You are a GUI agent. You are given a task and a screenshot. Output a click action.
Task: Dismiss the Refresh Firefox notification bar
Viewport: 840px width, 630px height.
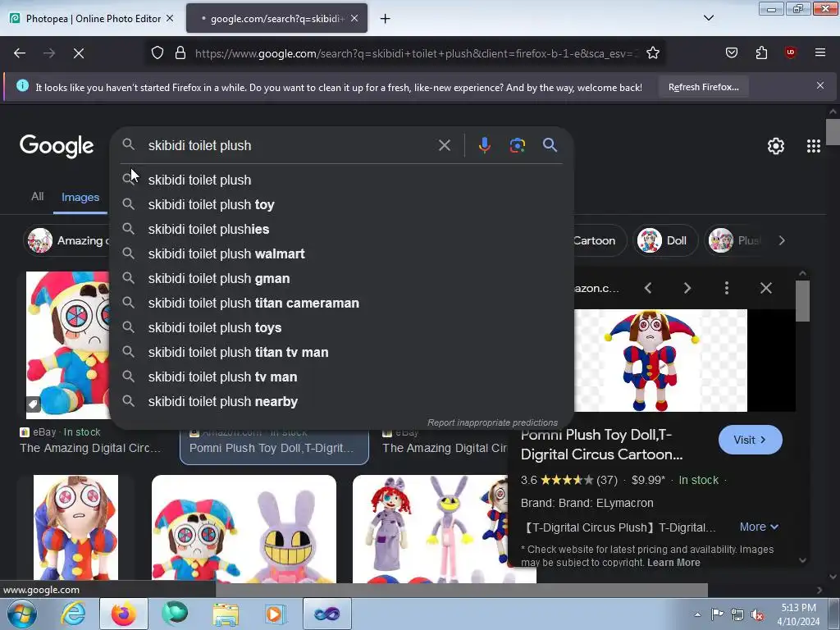pos(819,85)
